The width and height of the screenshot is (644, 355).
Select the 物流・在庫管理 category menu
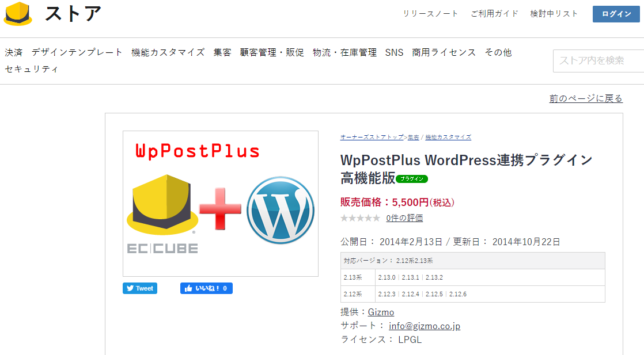pos(344,52)
